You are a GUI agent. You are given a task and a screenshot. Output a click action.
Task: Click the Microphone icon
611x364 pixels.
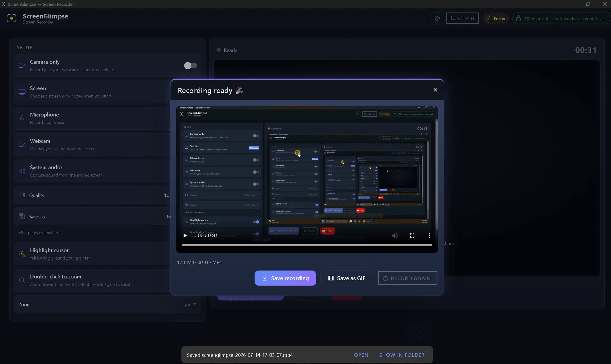pyautogui.click(x=22, y=118)
